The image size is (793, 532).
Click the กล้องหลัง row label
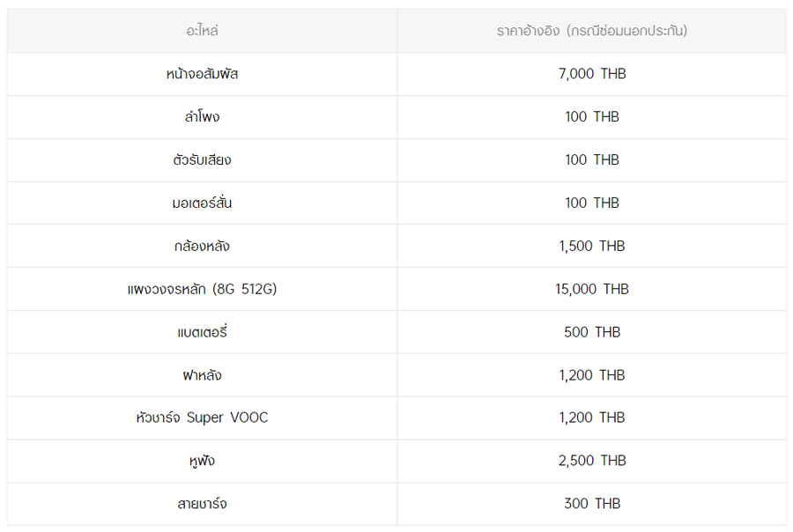202,247
